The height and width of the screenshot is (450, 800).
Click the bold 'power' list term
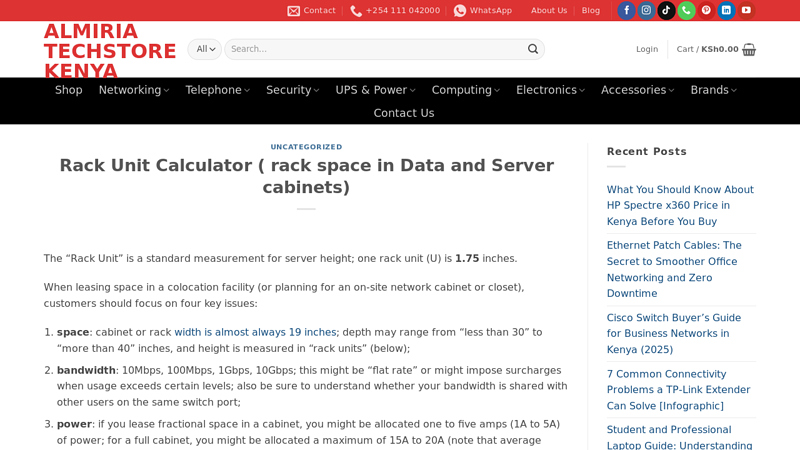pyautogui.click(x=74, y=424)
